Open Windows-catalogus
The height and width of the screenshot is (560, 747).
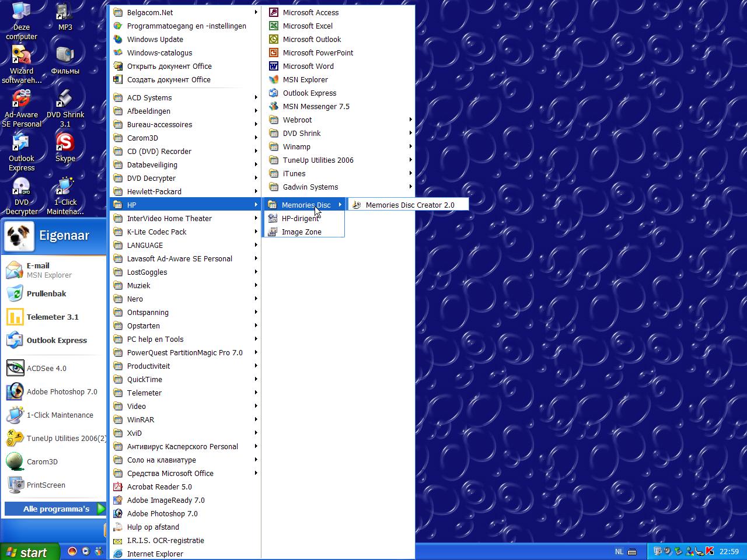pyautogui.click(x=185, y=52)
